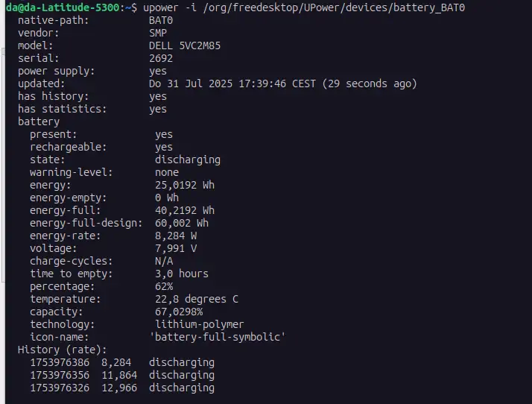Click the energy-rate value 8,284 W
532x404 pixels.
pyautogui.click(x=176, y=236)
